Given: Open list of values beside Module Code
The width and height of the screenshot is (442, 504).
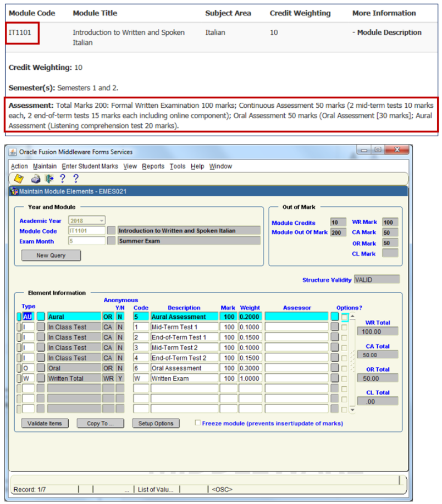Looking at the screenshot, I should pos(112,231).
